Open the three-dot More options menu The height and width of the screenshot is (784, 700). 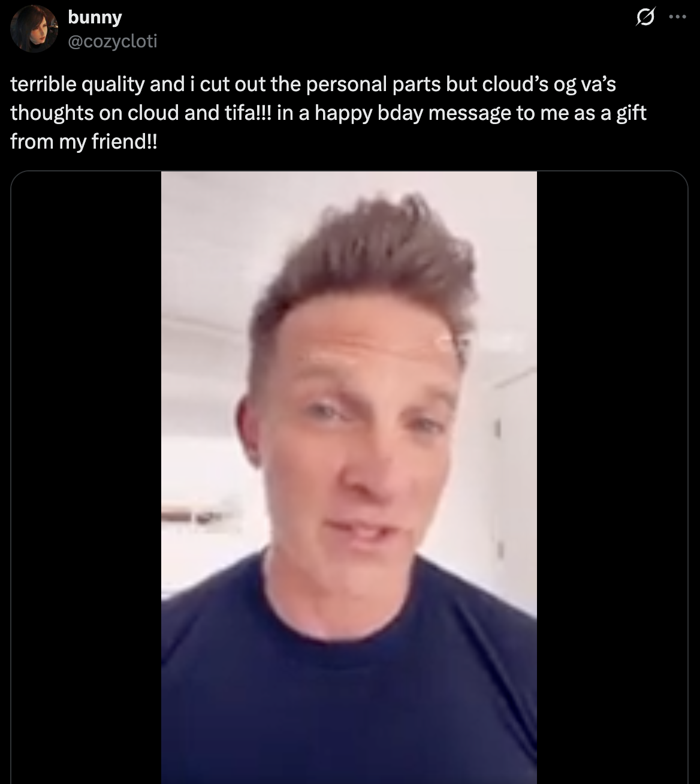[677, 17]
